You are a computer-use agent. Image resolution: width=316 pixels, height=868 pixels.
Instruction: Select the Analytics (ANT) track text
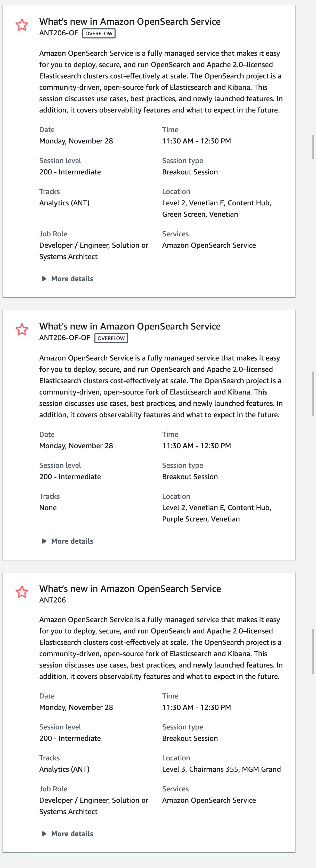coord(64,203)
